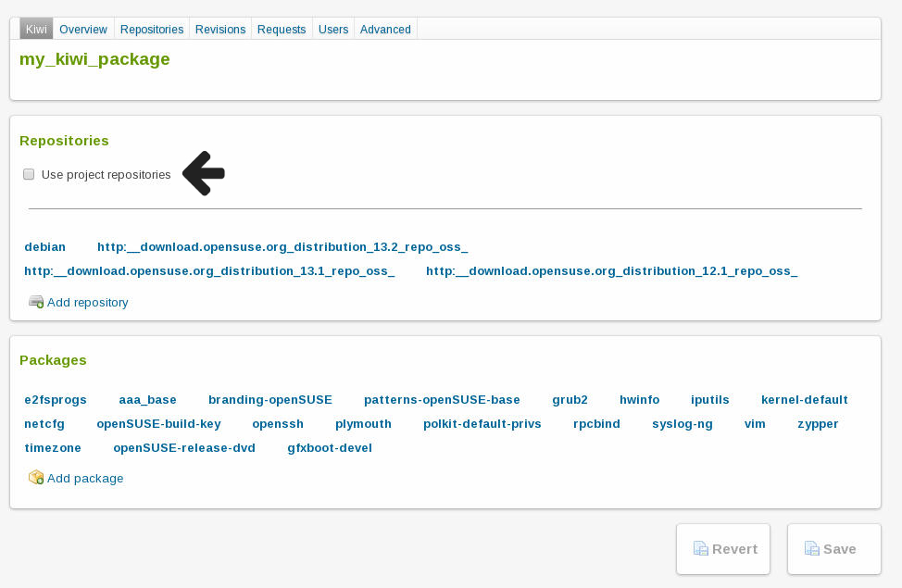Click the Add package link text
Image resolution: width=902 pixels, height=588 pixels.
click(x=85, y=479)
